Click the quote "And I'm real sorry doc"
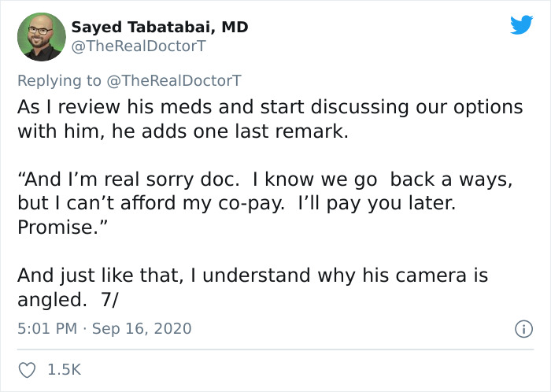Image resolution: width=551 pixels, height=392 pixels. click(x=122, y=179)
